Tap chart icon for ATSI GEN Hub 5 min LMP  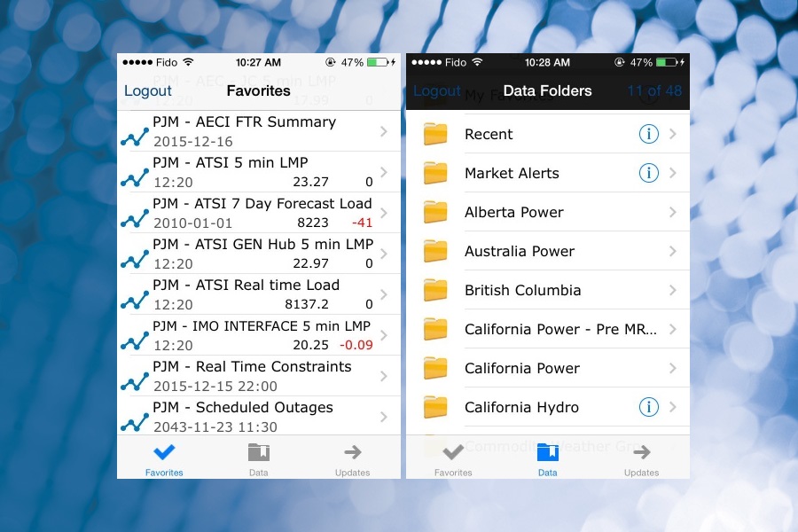[x=135, y=259]
